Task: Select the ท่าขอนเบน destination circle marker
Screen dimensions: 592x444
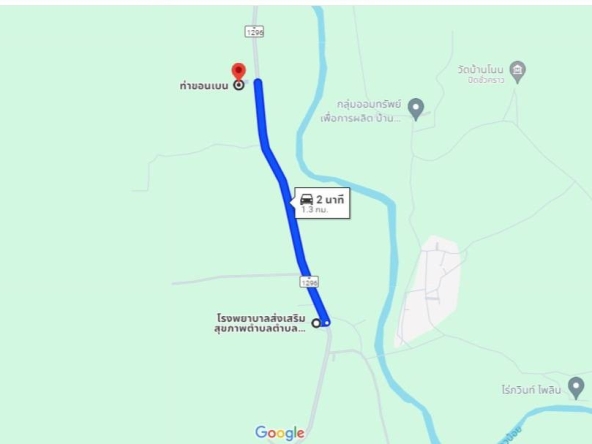Action: click(x=239, y=85)
